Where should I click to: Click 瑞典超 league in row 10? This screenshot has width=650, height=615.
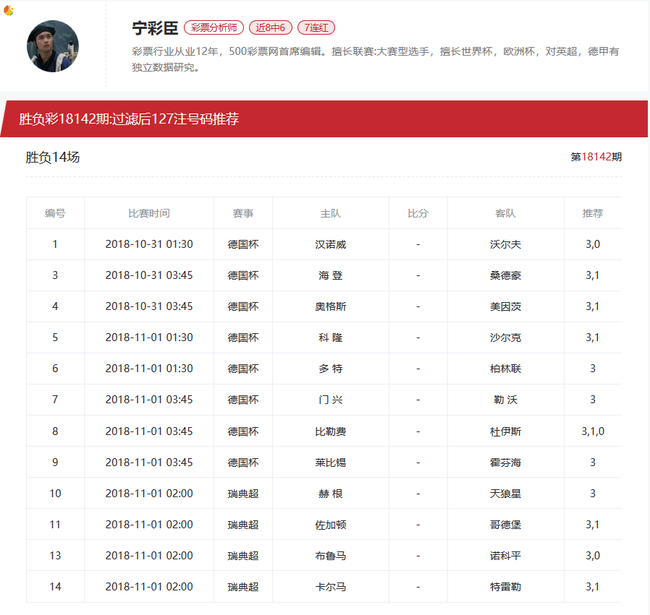click(x=243, y=494)
